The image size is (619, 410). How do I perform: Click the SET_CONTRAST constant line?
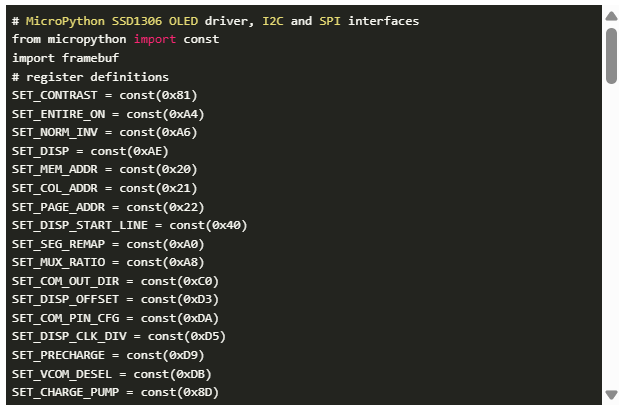point(108,95)
